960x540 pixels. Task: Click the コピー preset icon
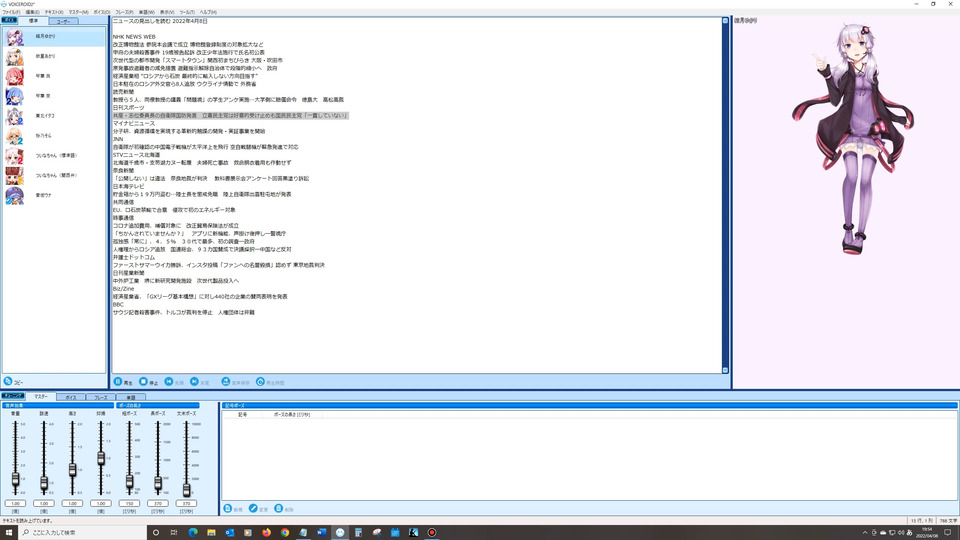pos(8,381)
